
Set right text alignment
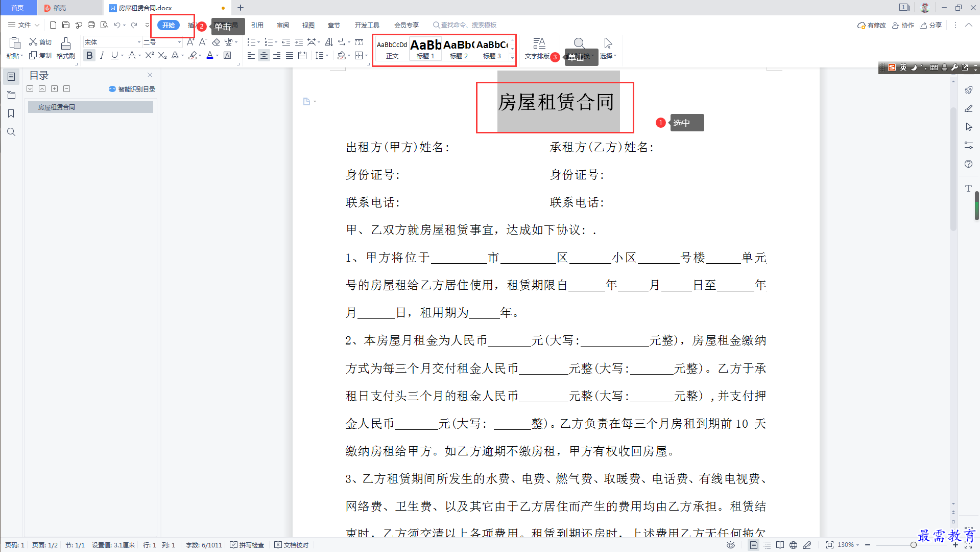pos(276,55)
